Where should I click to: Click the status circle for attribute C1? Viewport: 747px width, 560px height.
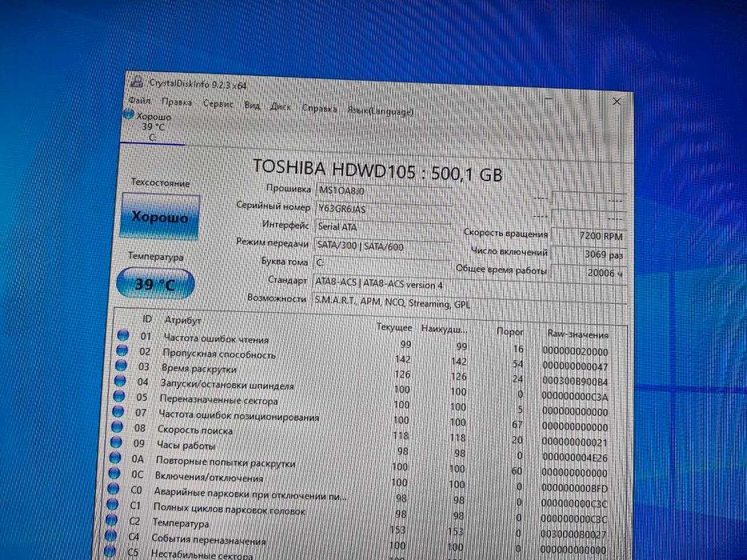click(112, 504)
